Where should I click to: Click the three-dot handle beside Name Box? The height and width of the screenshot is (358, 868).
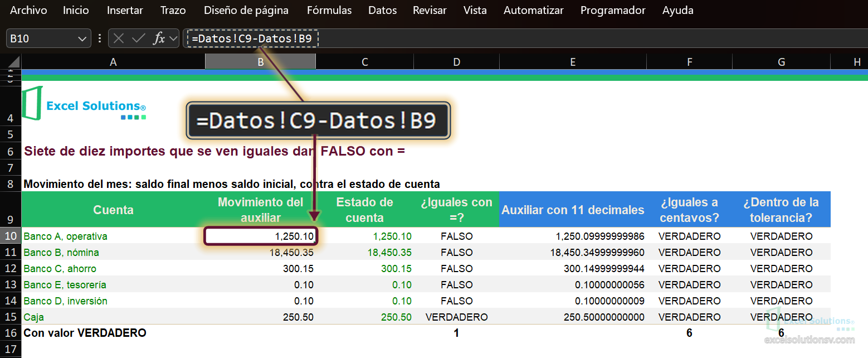(100, 38)
